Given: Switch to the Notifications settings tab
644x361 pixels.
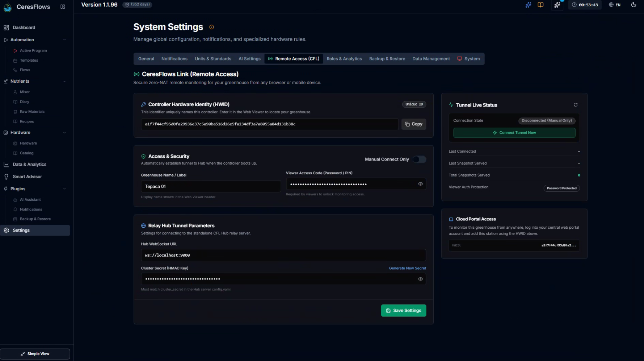Looking at the screenshot, I should coord(174,59).
